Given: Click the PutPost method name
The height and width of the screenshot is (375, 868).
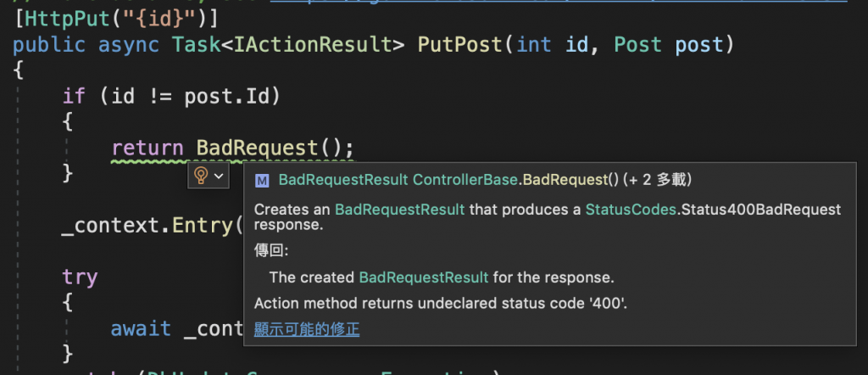Looking at the screenshot, I should coord(459,44).
